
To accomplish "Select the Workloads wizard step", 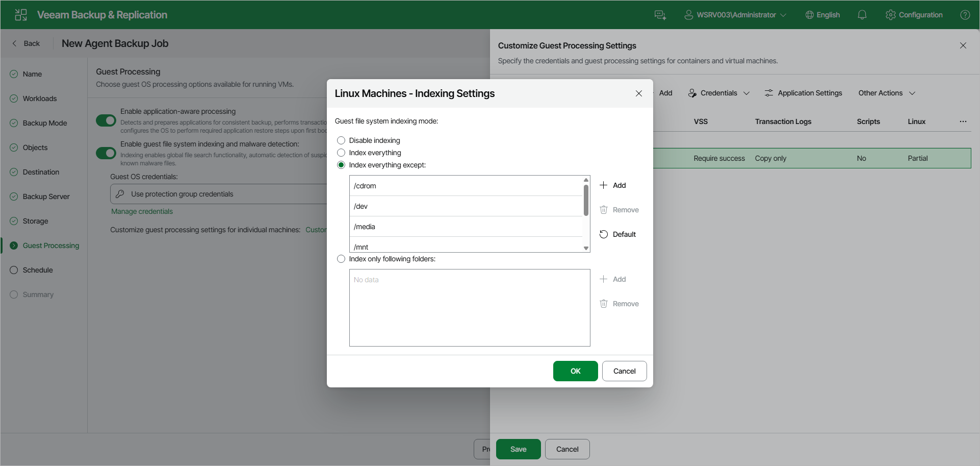I will click(x=40, y=99).
